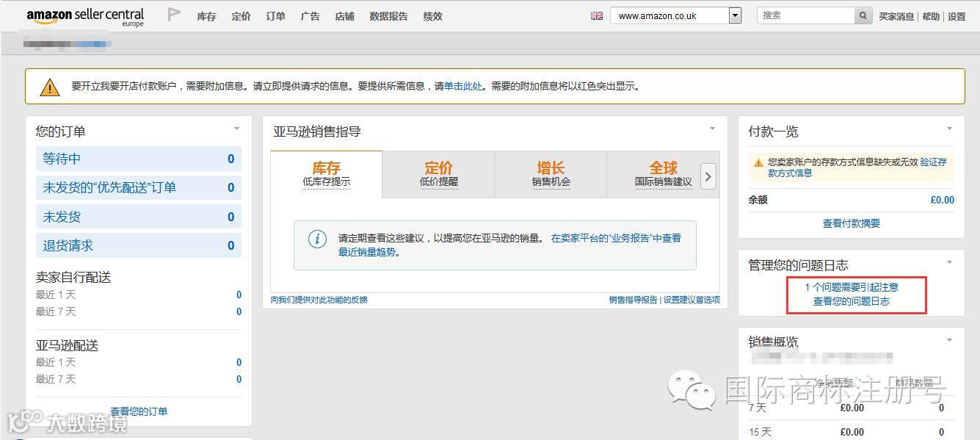Viewport: 980px width, 440px height.
Task: Click the search magnifier button
Action: (x=863, y=15)
